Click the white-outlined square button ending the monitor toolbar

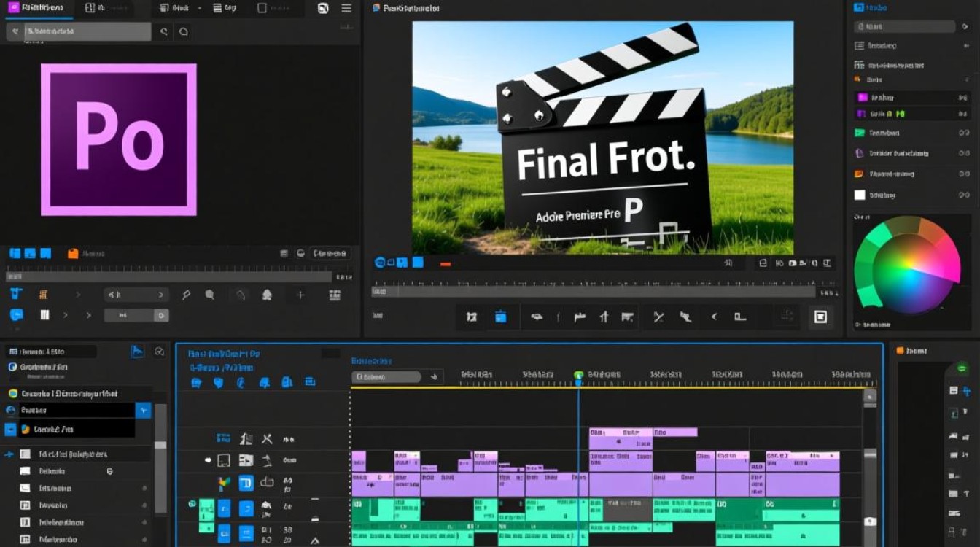[820, 317]
